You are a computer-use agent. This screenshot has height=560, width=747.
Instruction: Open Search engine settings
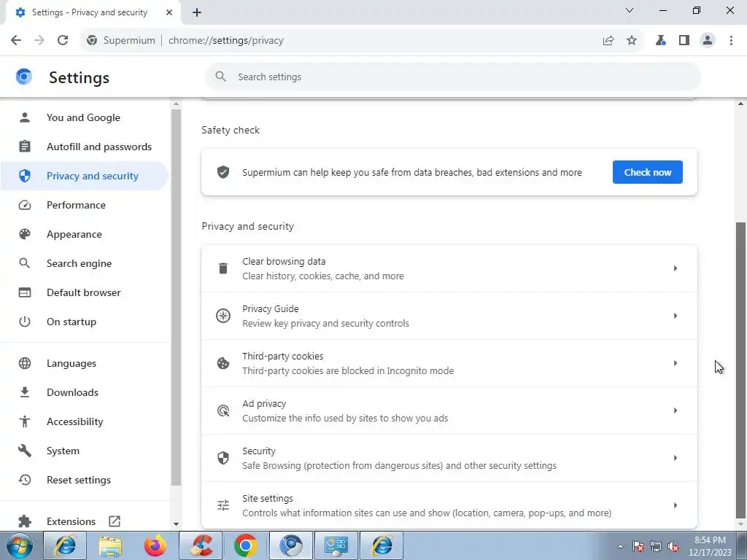point(84,263)
